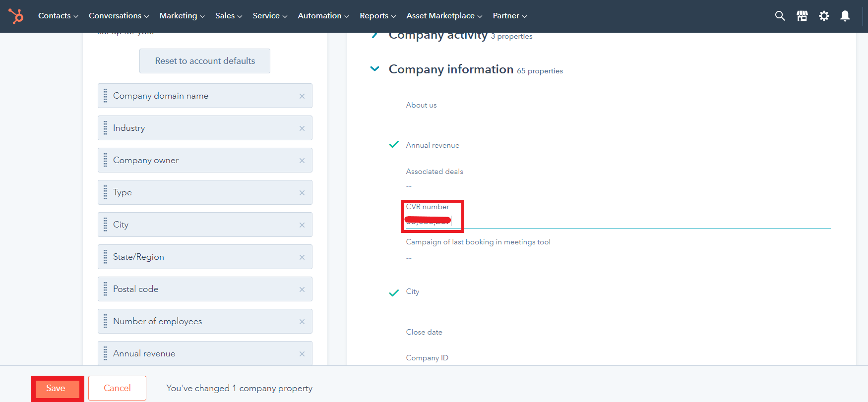868x402 pixels.
Task: Open the Automation menu
Action: pyautogui.click(x=323, y=16)
